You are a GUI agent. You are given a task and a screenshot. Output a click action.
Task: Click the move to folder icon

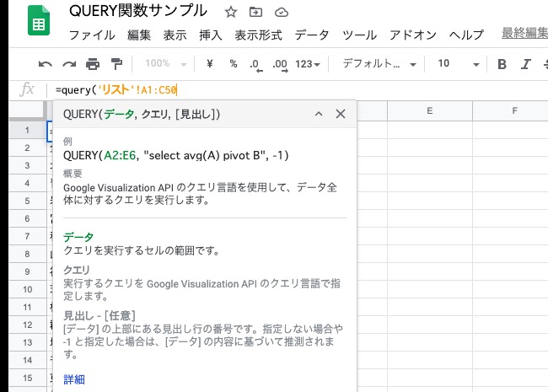point(255,12)
